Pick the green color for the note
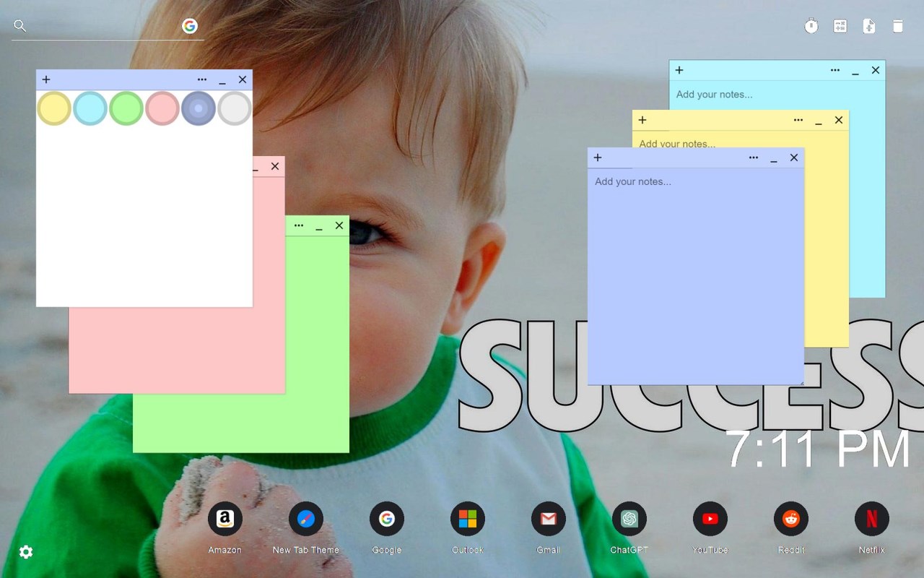This screenshot has width=924, height=578. [126, 108]
